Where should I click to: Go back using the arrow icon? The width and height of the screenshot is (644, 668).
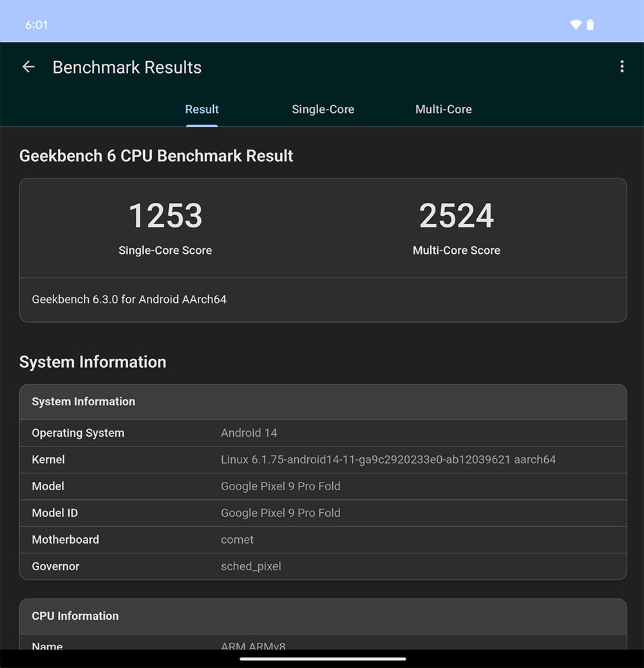point(28,67)
